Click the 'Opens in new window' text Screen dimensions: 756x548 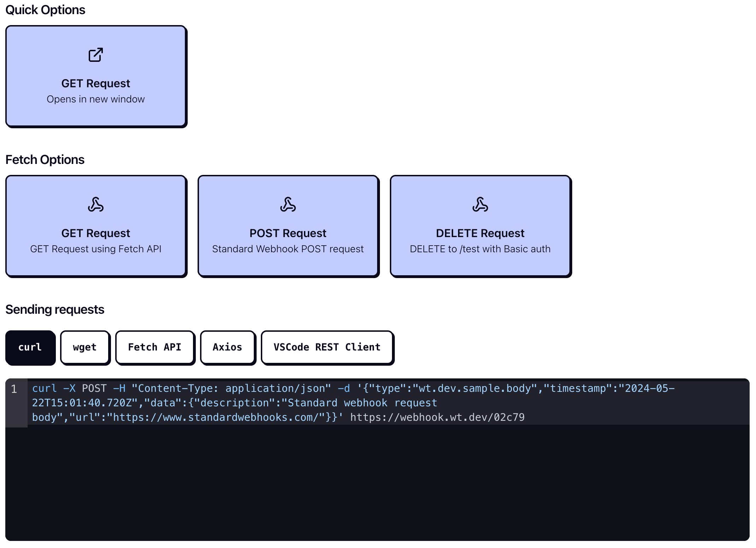96,99
